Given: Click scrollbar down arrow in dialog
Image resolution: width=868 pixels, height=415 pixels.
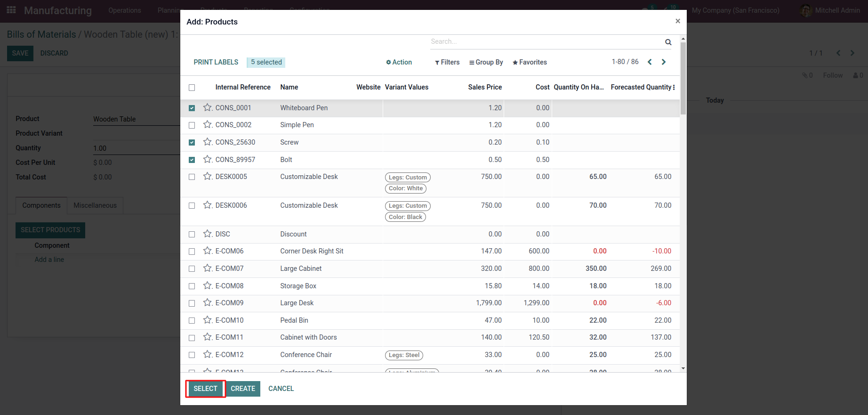Looking at the screenshot, I should (683, 368).
